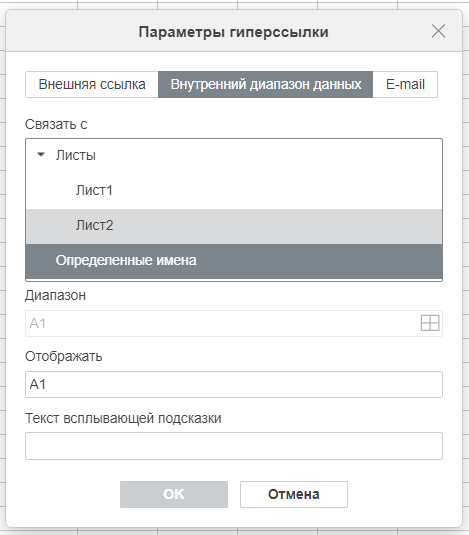Choose Лист2 in the sheets list
Viewport: 469px width, 535px height.
[234, 226]
